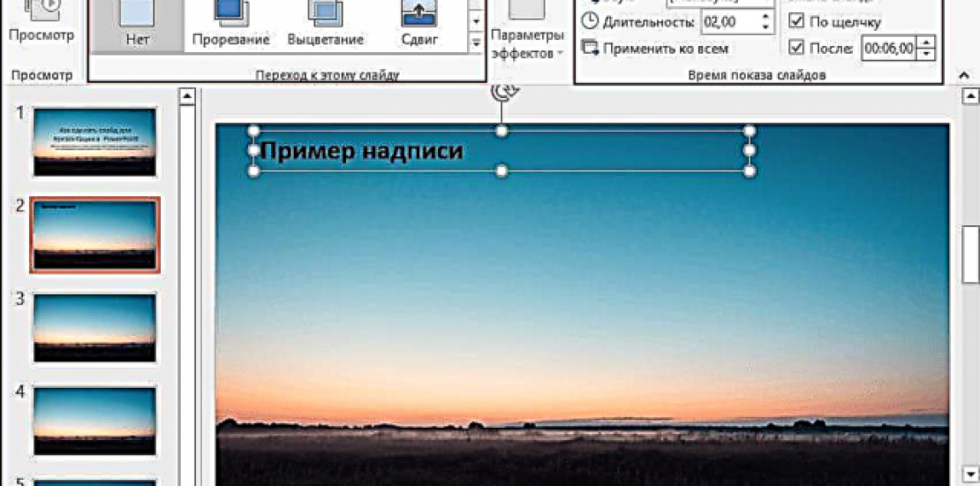Increase Длительность value with up arrow

pos(765,16)
